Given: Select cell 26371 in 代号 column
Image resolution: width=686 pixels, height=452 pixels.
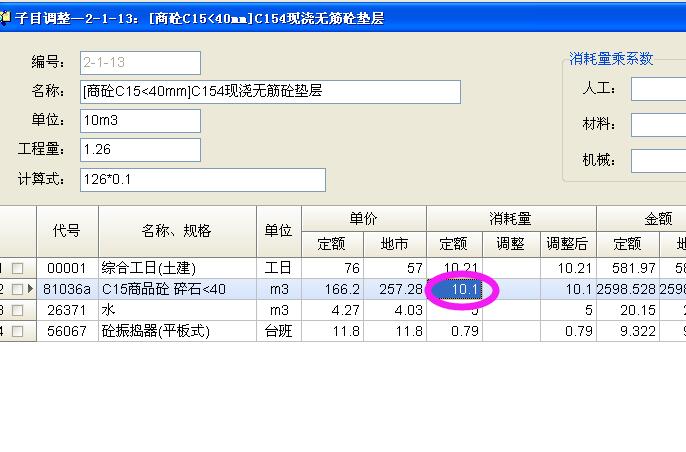Looking at the screenshot, I should 67,310.
